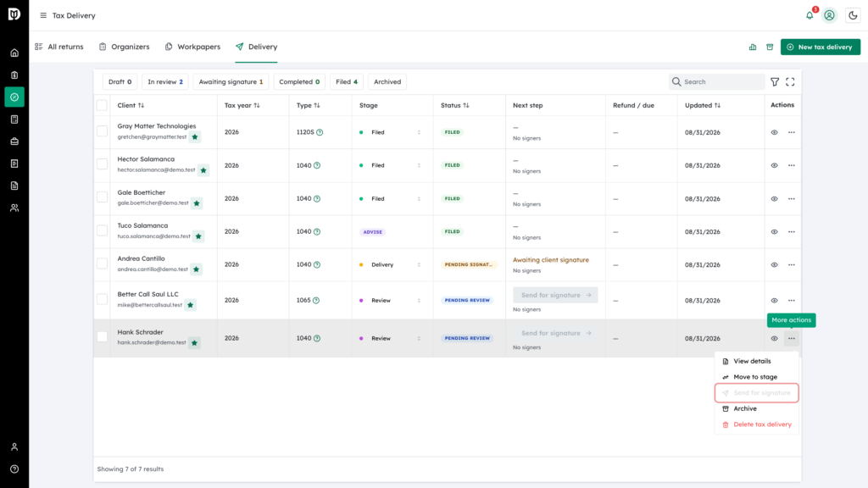Open more actions for Andrea Cantillo
The height and width of the screenshot is (488, 868).
(x=792, y=264)
